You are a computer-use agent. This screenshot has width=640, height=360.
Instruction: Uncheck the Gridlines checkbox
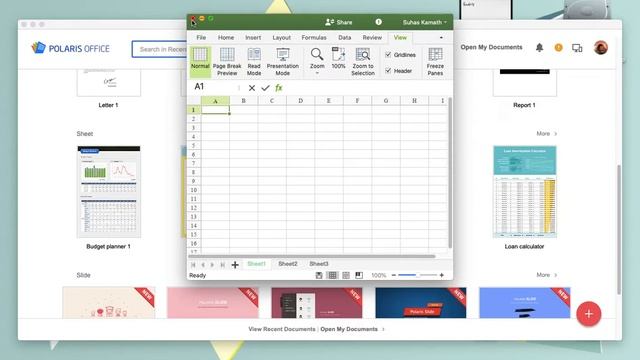click(x=388, y=54)
